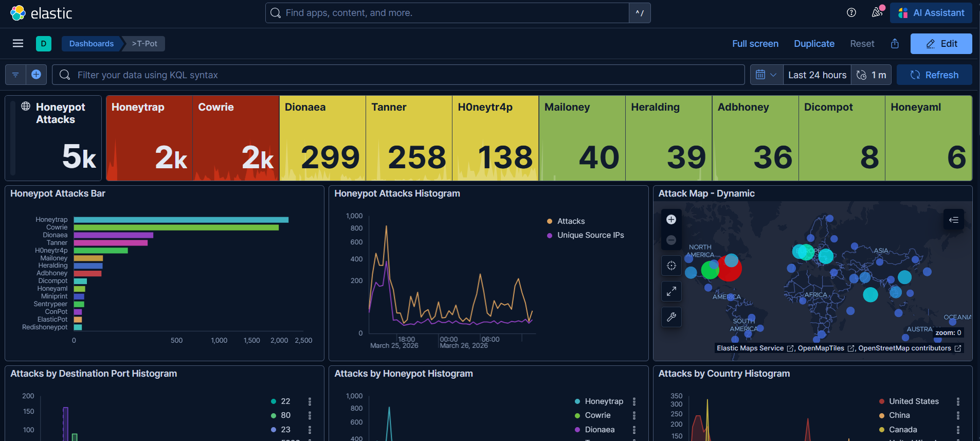Image resolution: width=980 pixels, height=441 pixels.
Task: Adjust the 1 m auto-refresh interval
Action: [x=871, y=75]
